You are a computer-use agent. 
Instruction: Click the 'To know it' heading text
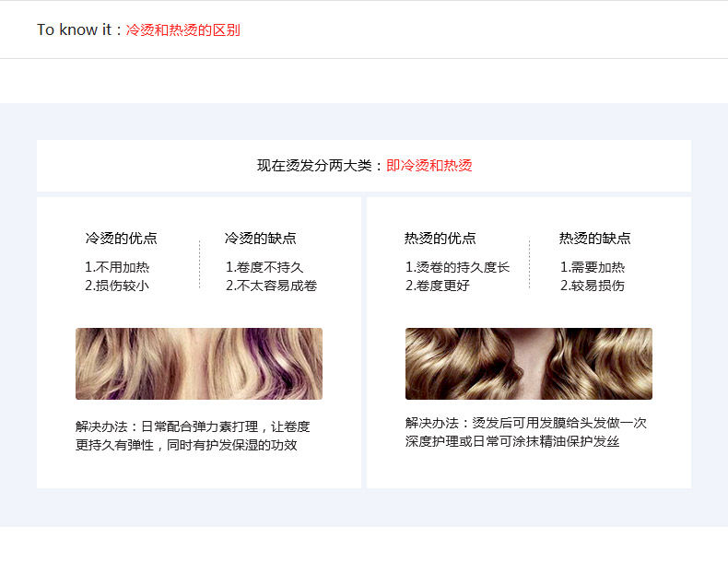point(75,29)
